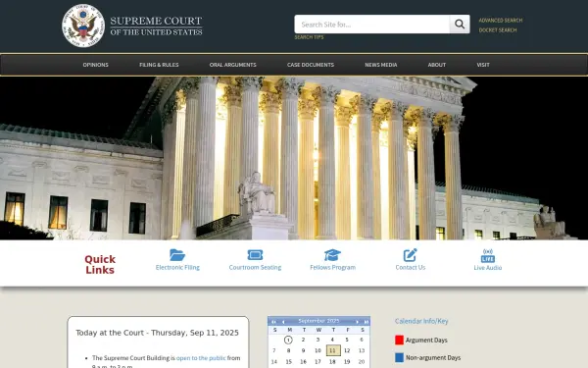Select September 9 on the calendar
This screenshot has height=368, width=588.
[304, 350]
